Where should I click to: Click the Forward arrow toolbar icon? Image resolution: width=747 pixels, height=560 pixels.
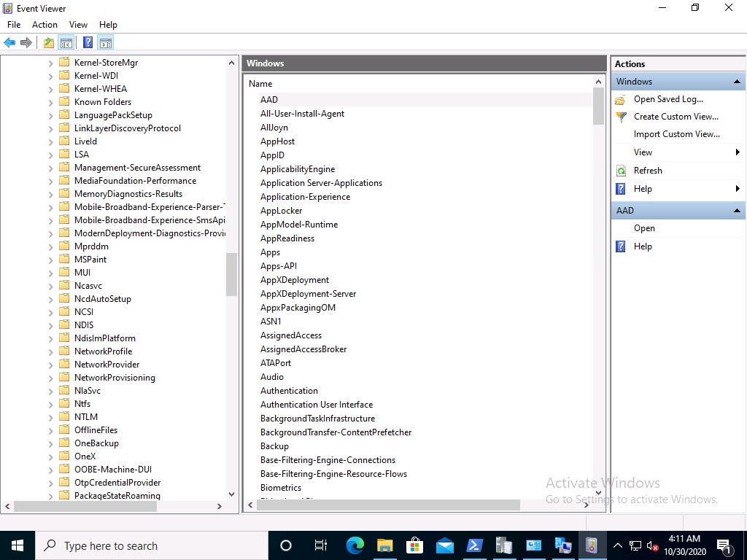click(26, 43)
